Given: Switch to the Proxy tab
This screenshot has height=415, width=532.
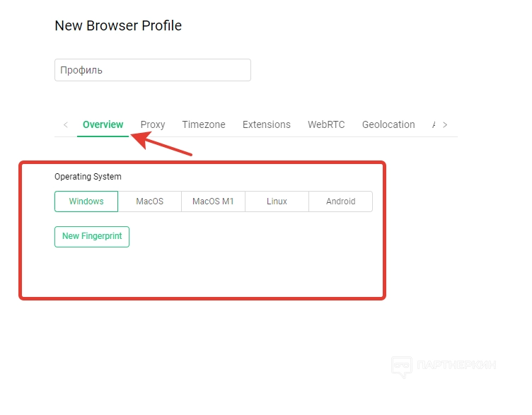Looking at the screenshot, I should tap(152, 124).
